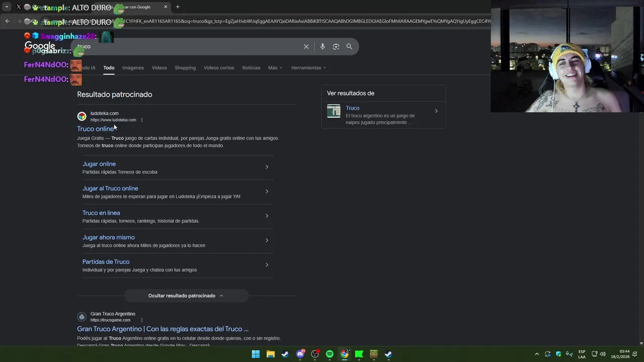Viewport: 644px width, 362px height.
Task: Click the chevron on Partidas de Truco row
Action: pyautogui.click(x=267, y=265)
